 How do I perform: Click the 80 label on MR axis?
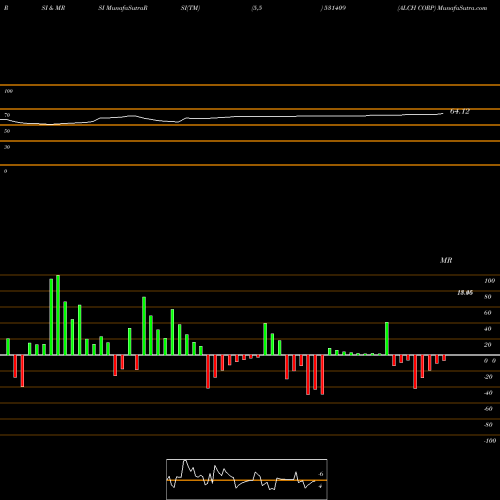[488, 297]
